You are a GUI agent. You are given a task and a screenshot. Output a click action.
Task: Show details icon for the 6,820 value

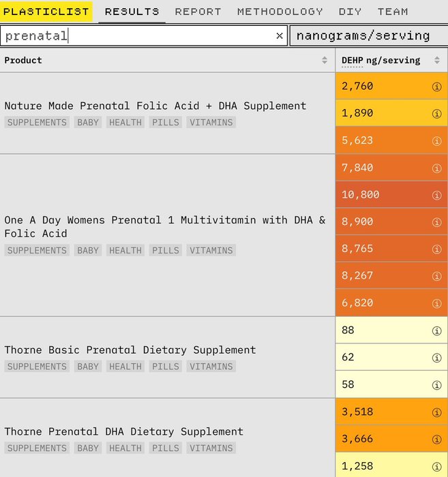(436, 303)
